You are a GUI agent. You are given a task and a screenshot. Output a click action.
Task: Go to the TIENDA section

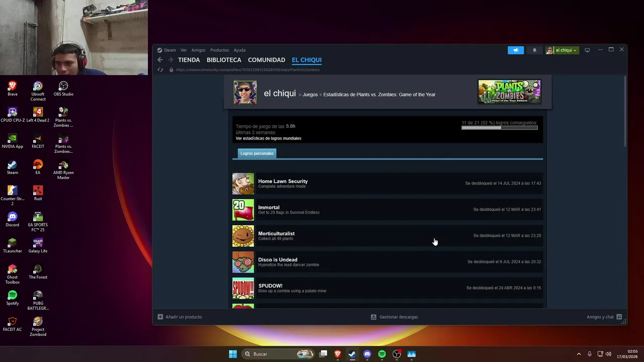[189, 60]
